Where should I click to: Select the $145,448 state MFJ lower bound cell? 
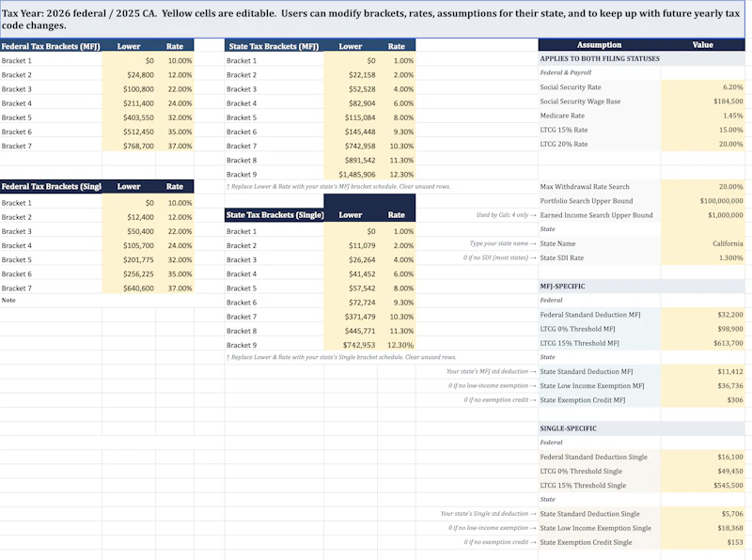[x=350, y=132]
